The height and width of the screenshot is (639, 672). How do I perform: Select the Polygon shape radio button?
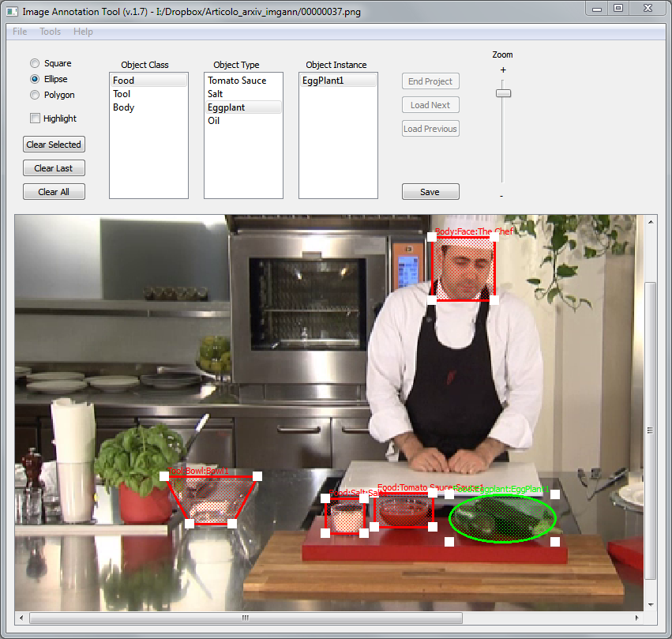35,95
